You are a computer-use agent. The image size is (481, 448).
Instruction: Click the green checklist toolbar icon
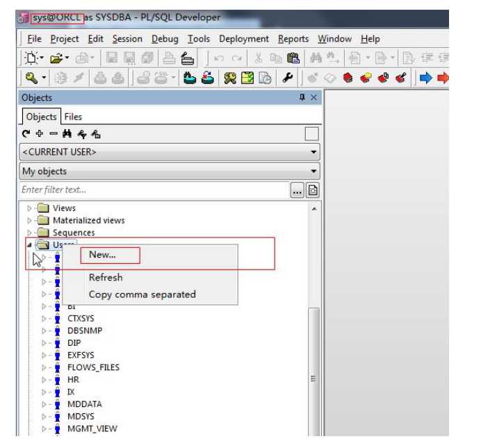tap(247, 78)
